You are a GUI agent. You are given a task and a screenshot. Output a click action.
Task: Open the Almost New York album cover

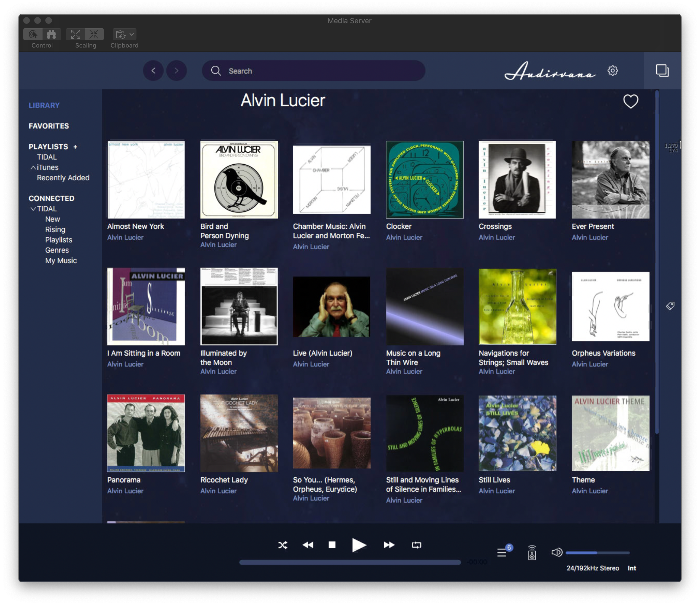(146, 179)
